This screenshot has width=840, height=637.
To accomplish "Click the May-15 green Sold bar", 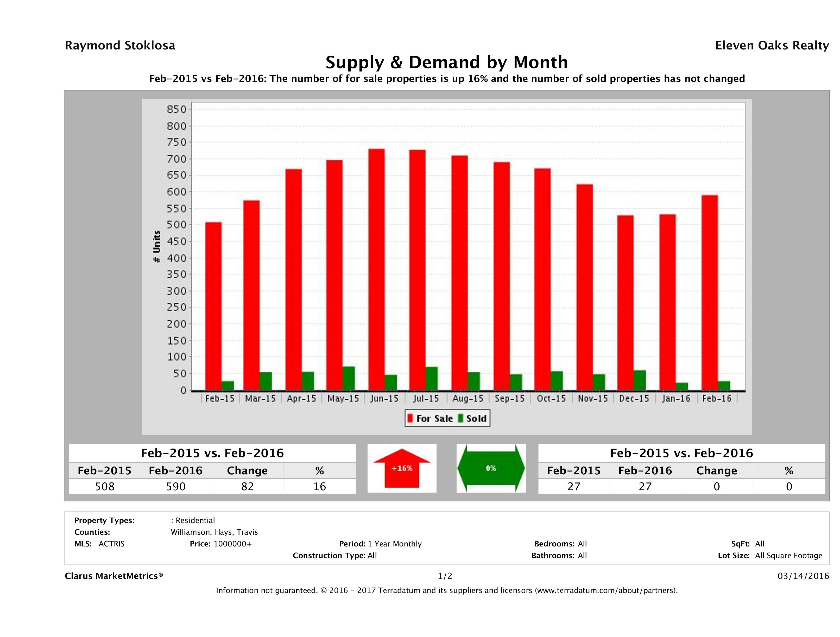I will click(348, 378).
